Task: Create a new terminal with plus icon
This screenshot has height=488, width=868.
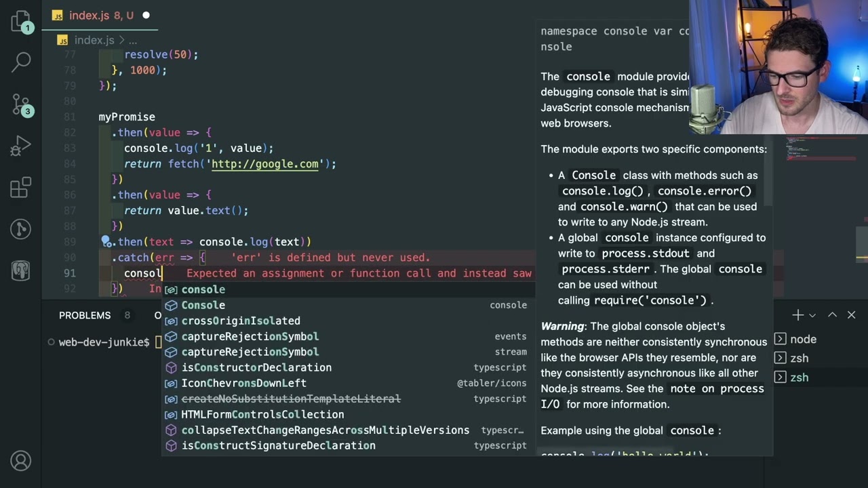Action: click(797, 315)
